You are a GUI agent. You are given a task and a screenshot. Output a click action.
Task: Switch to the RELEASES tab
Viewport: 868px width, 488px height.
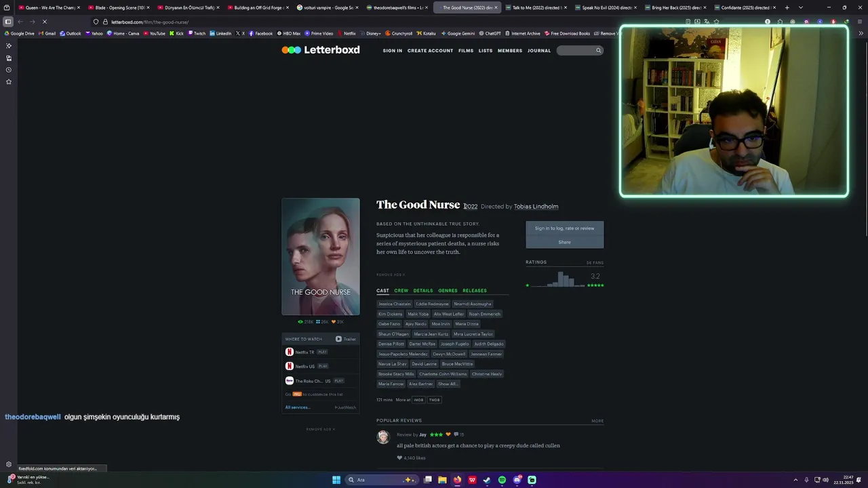pos(475,291)
